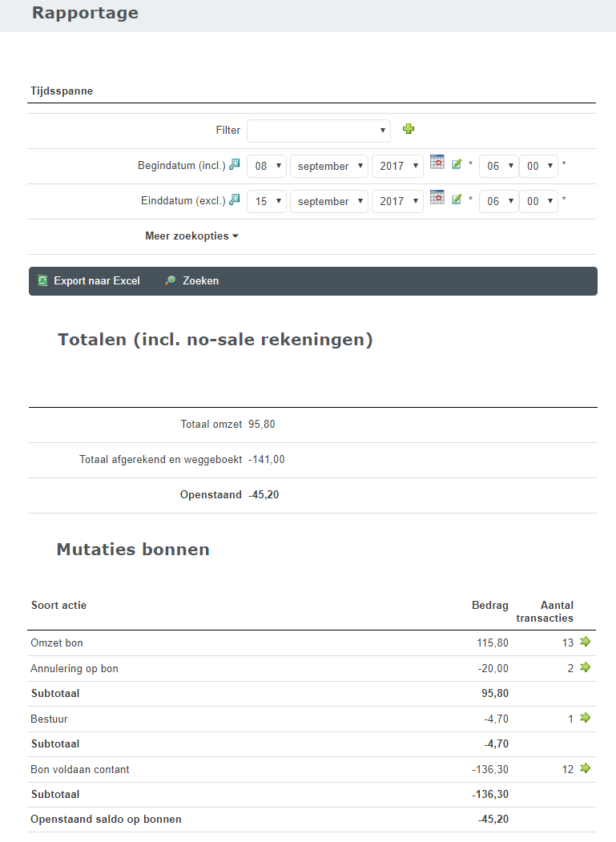Open the Einddatum hour dropdown showing 06
Viewport: 616px width, 842px height.
(x=498, y=201)
